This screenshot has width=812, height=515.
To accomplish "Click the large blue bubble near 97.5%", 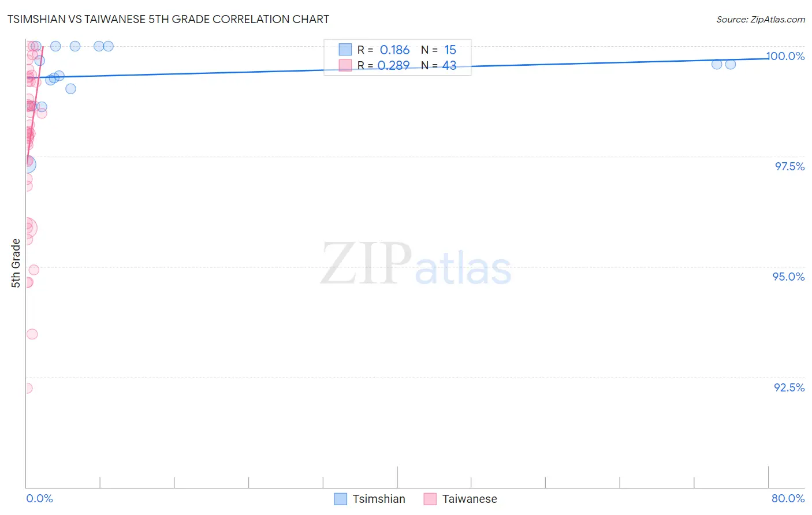I will coord(27,165).
